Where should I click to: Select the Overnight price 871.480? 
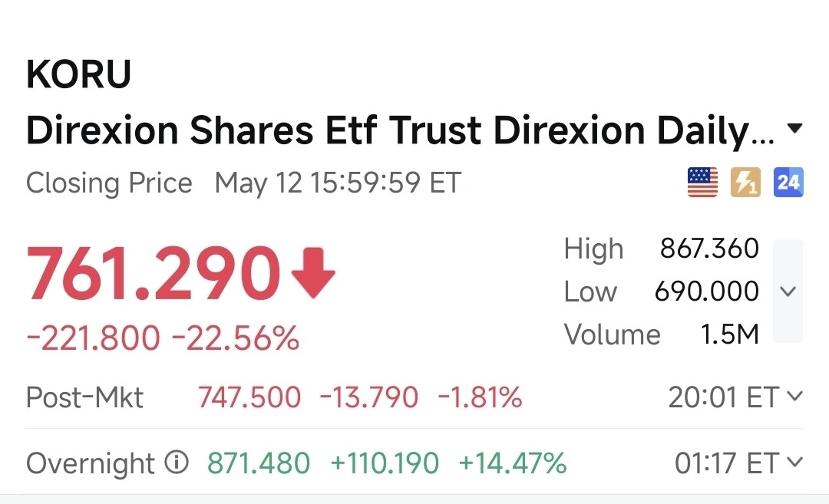pyautogui.click(x=259, y=463)
